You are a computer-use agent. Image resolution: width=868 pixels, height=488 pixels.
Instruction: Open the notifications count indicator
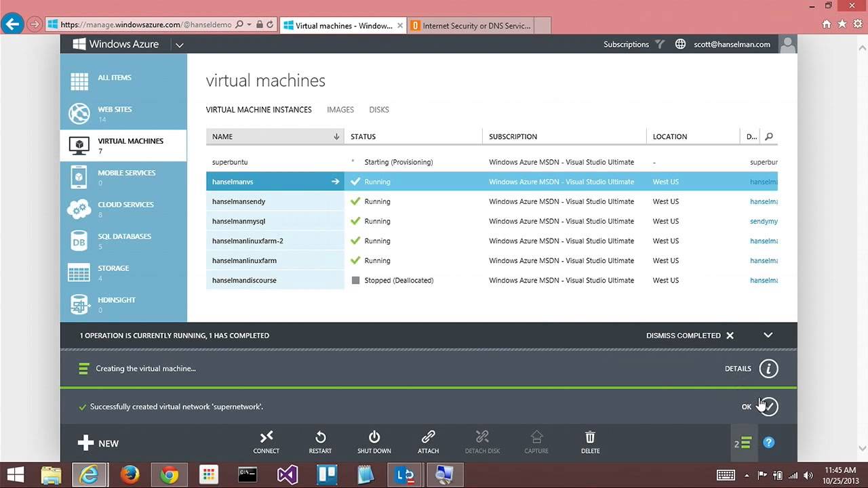(x=743, y=443)
